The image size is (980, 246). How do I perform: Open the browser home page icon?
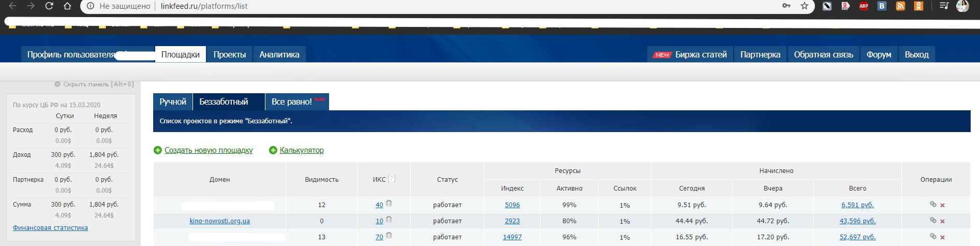67,6
